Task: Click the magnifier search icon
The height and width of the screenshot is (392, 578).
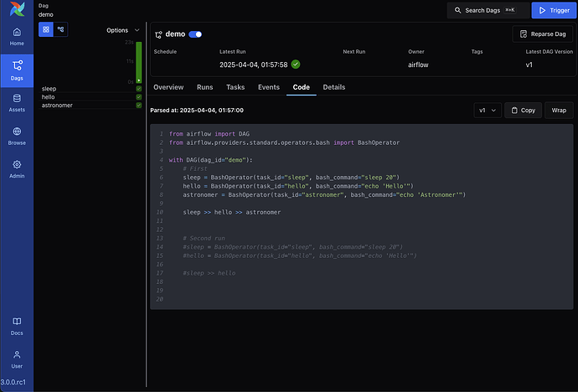Action: (458, 10)
